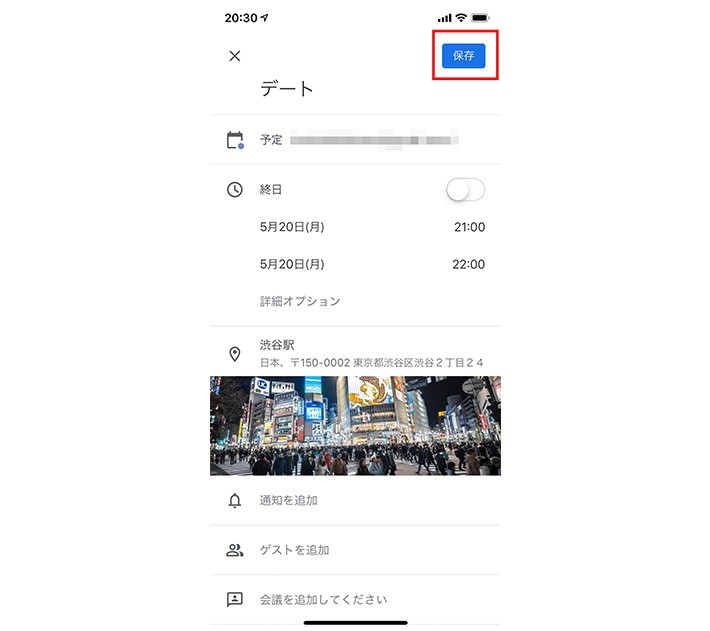Add conferencing via 会議を追加してください
This screenshot has height=631, width=710.
(323, 600)
